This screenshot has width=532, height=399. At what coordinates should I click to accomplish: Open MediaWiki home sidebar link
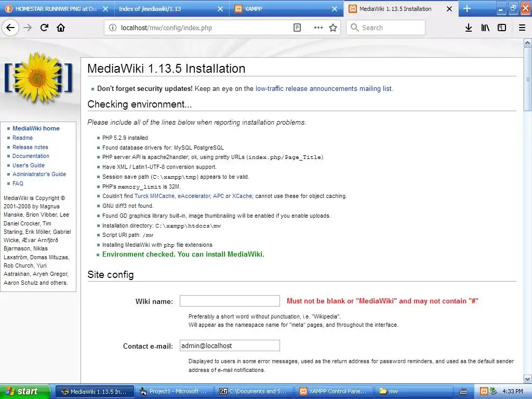click(x=36, y=128)
